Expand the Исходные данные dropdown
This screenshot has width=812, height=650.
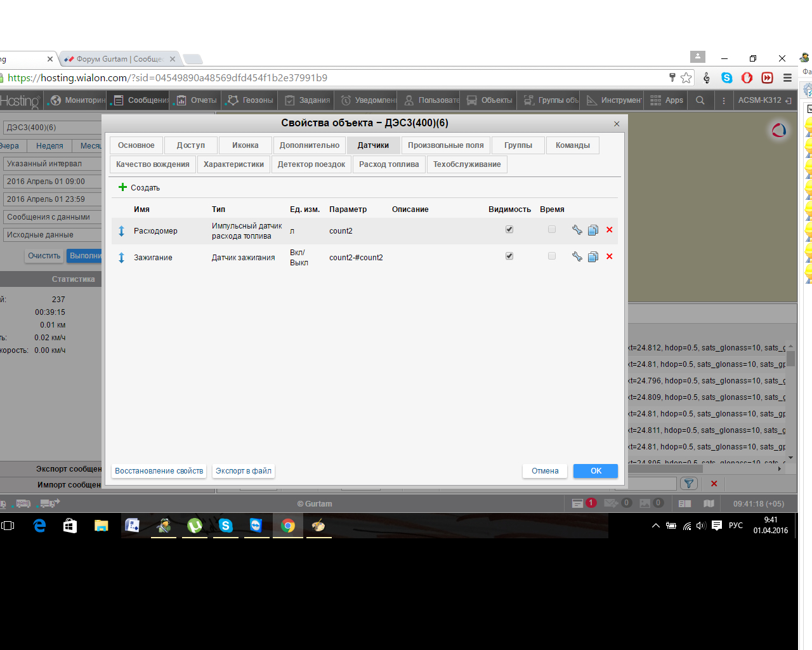pos(52,235)
